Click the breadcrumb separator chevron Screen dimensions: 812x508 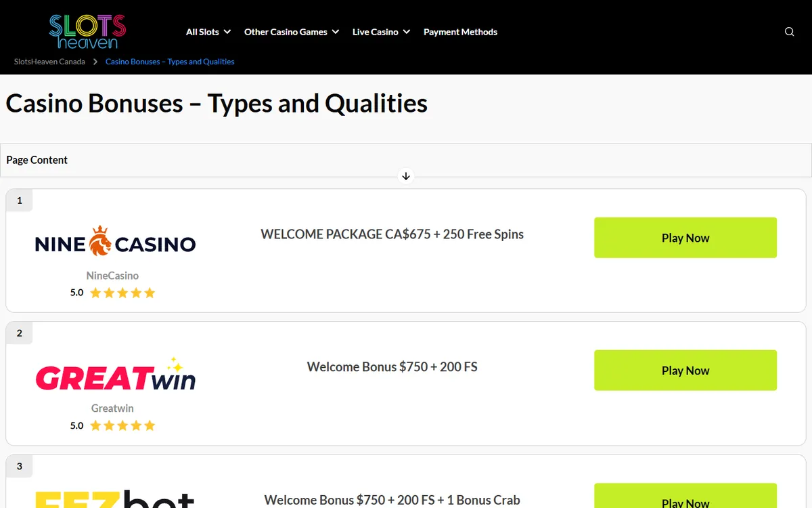pos(95,62)
